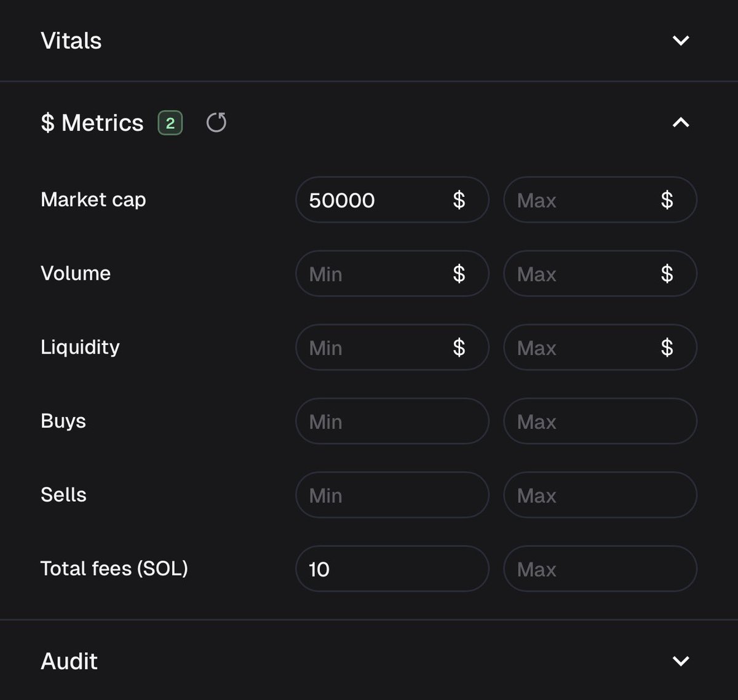Focus the Market cap Max field

(x=600, y=200)
